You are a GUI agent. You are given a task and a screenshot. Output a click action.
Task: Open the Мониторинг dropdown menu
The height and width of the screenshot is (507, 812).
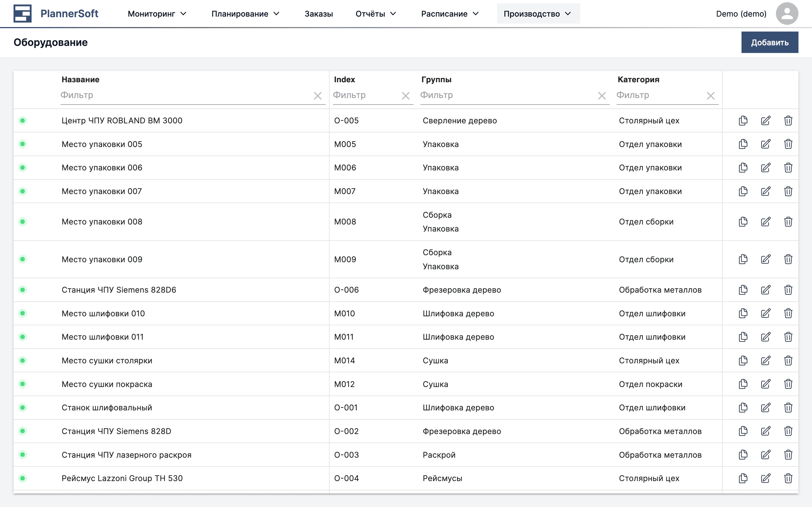coord(156,14)
